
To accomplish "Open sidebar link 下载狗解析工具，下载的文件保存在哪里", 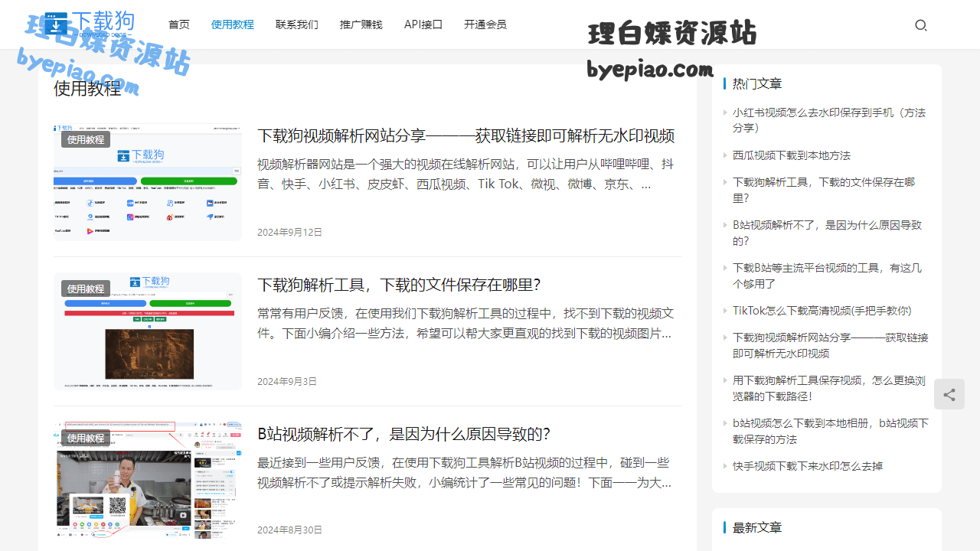I will [824, 190].
